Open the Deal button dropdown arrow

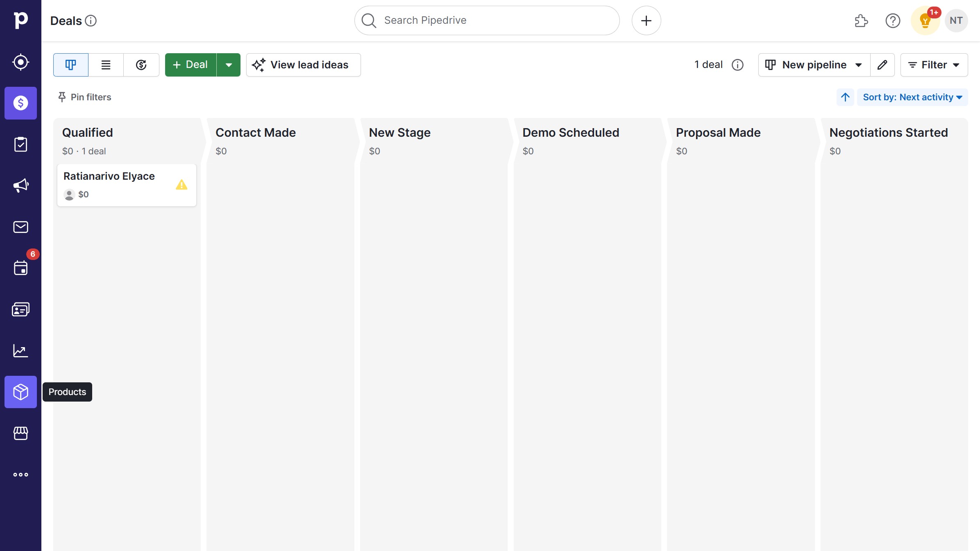[x=229, y=65]
